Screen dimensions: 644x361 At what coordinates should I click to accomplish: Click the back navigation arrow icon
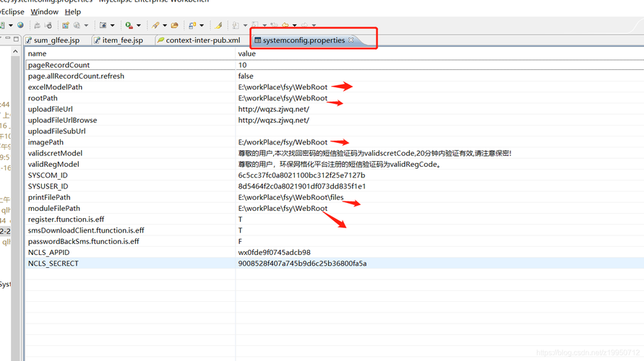click(285, 25)
